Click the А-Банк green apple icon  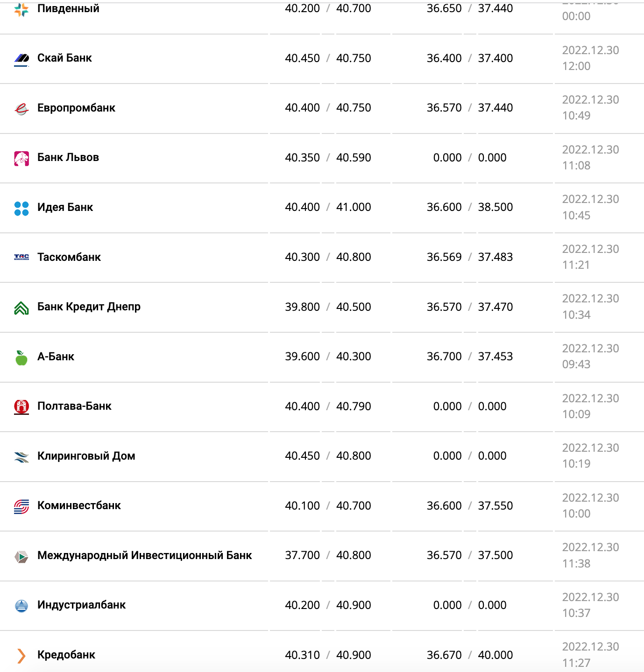(21, 357)
